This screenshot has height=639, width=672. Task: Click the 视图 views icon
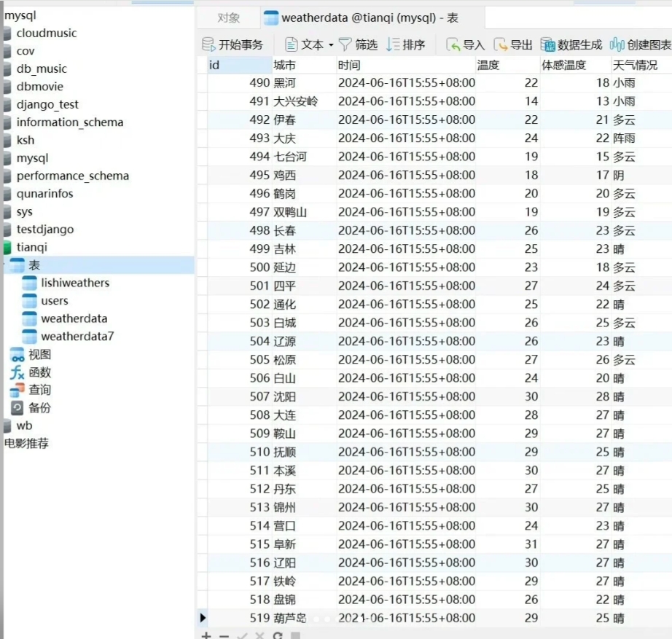pos(17,354)
